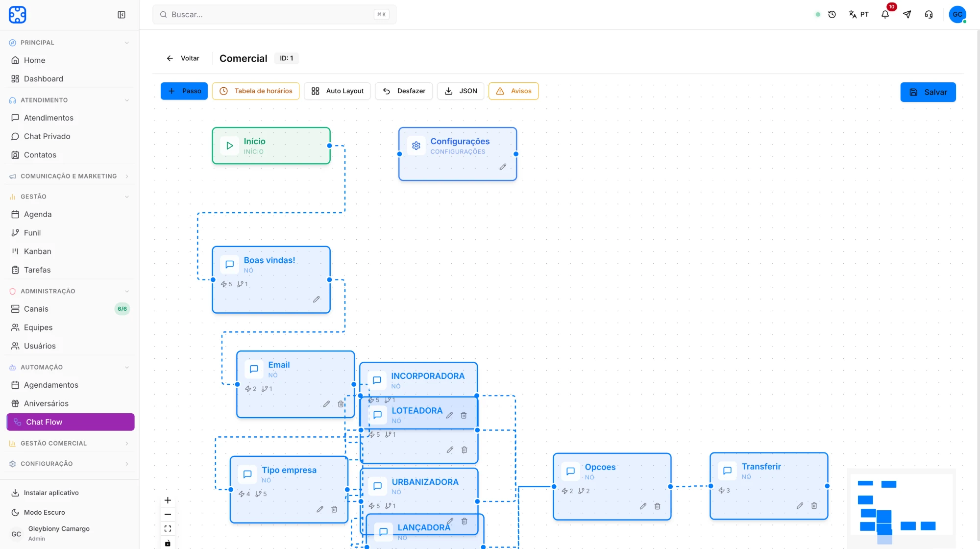Save the flow with Salvar
This screenshot has height=549, width=980.
[x=928, y=92]
